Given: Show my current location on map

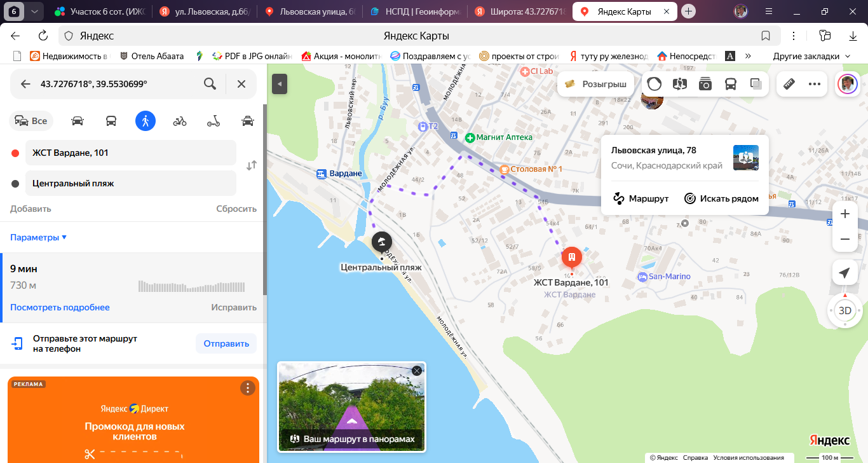Looking at the screenshot, I should [844, 273].
